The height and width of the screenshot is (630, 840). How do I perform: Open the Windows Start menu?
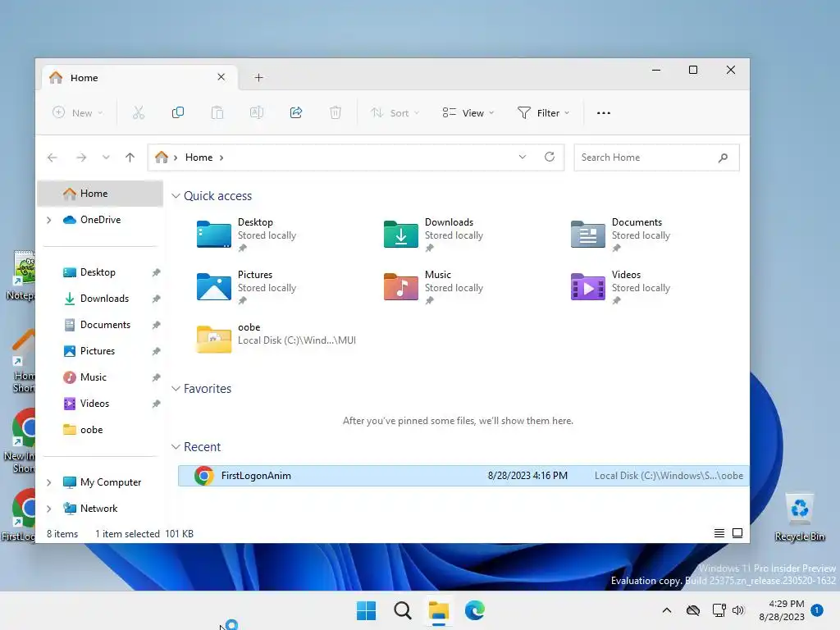[367, 610]
